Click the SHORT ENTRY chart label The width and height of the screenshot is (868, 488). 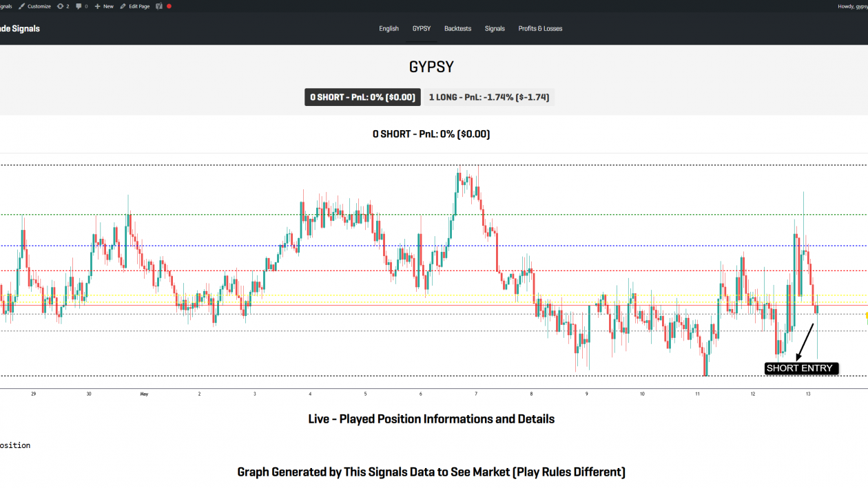tap(801, 368)
